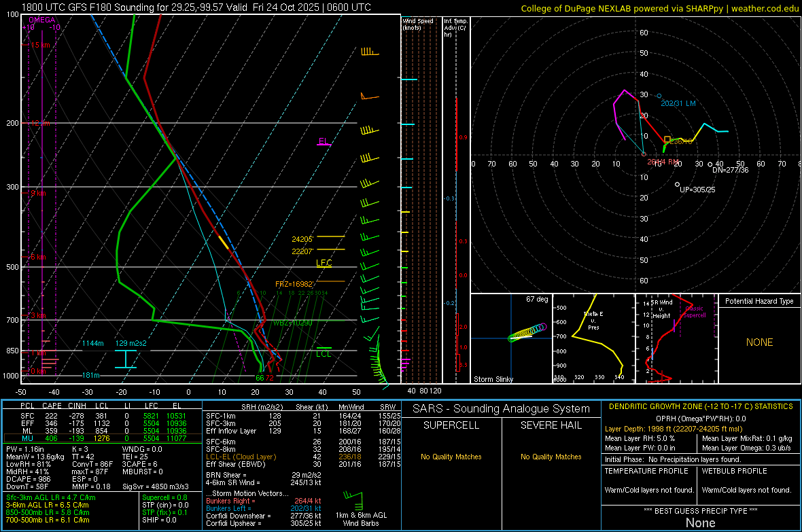Click the Bunkers Left = 202/31 kt entry
The height and width of the screenshot is (532, 802).
(264, 508)
